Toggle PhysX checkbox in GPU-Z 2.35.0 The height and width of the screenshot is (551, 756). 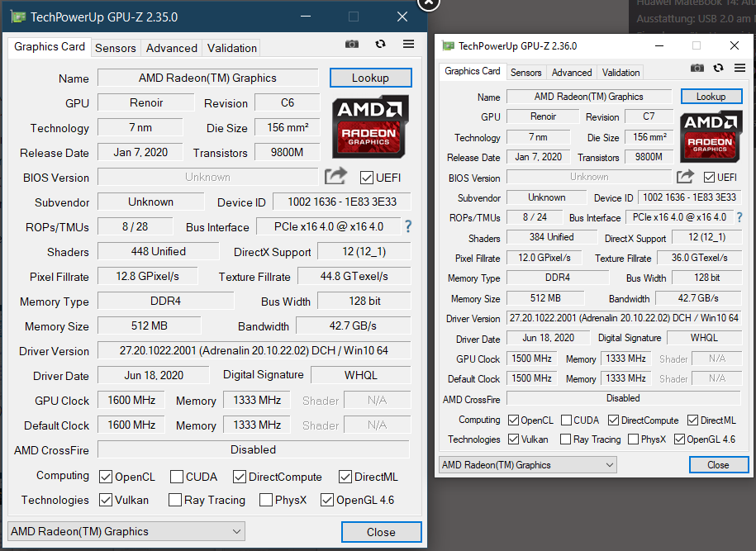(266, 500)
